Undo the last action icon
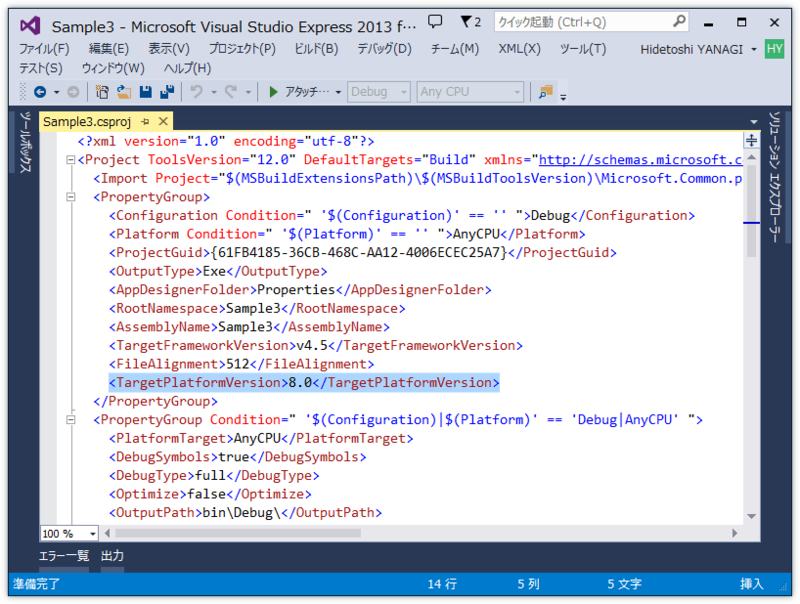The height and width of the screenshot is (604, 800). click(196, 92)
